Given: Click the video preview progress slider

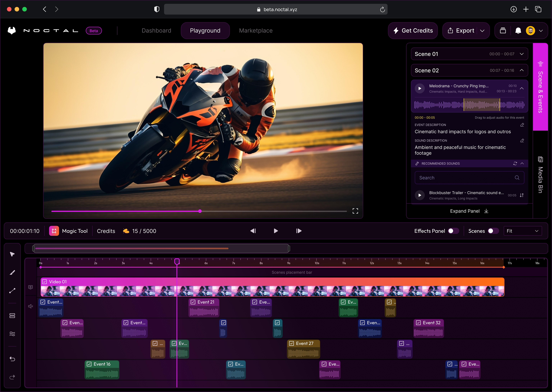Looking at the screenshot, I should pos(200,211).
